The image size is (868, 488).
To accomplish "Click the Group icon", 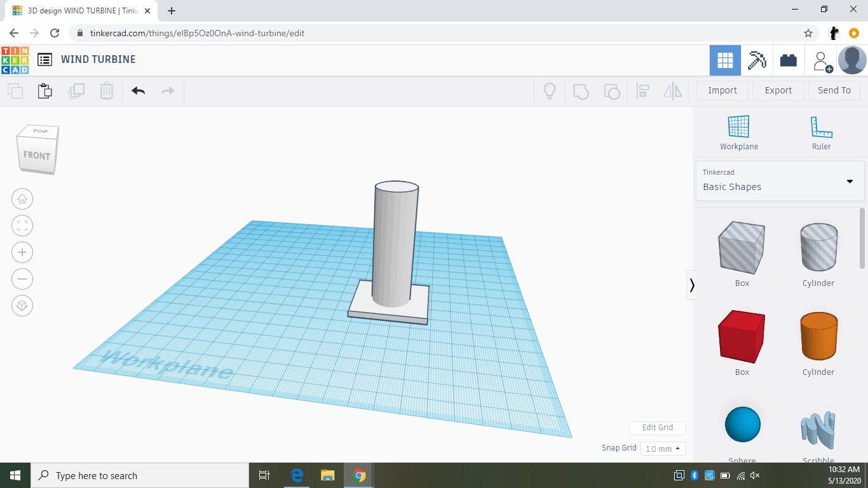I will click(581, 91).
